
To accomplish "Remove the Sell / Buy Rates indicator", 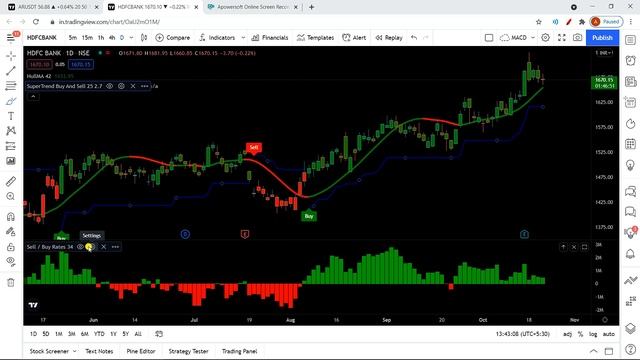I will 104,247.
